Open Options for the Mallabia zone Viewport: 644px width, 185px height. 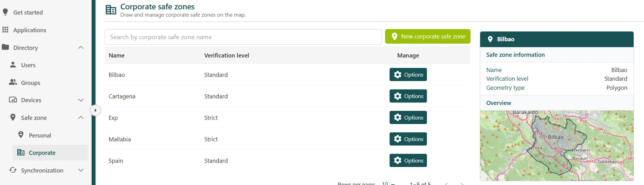[408, 139]
